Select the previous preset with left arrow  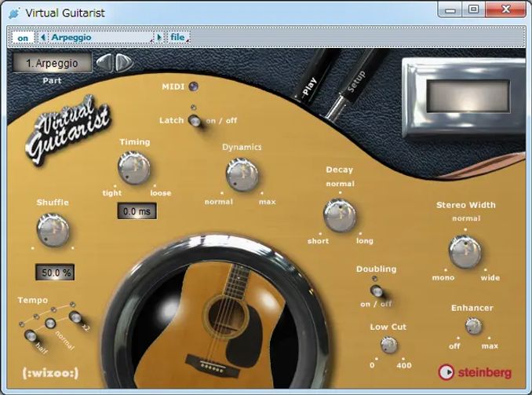(x=43, y=37)
